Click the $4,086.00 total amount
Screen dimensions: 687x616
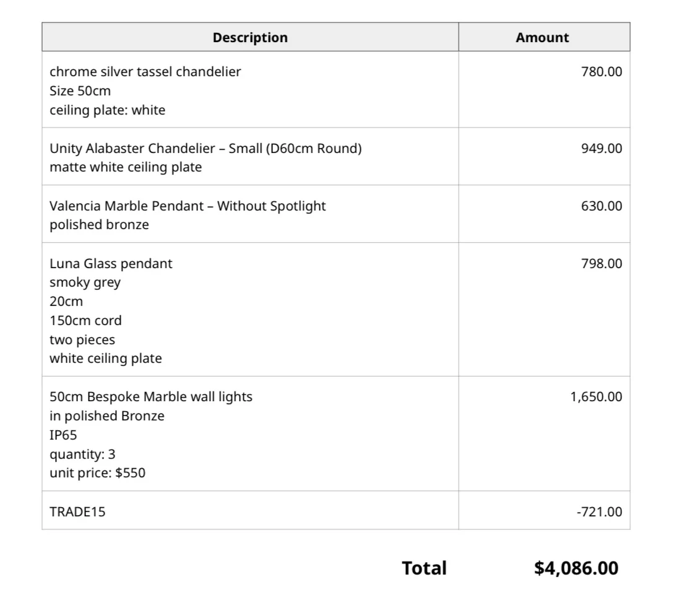click(x=576, y=568)
